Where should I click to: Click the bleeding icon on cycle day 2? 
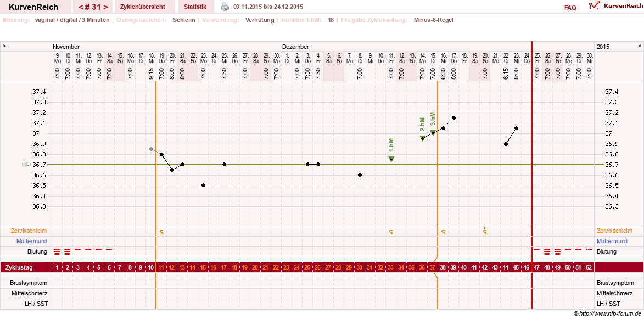tap(68, 251)
